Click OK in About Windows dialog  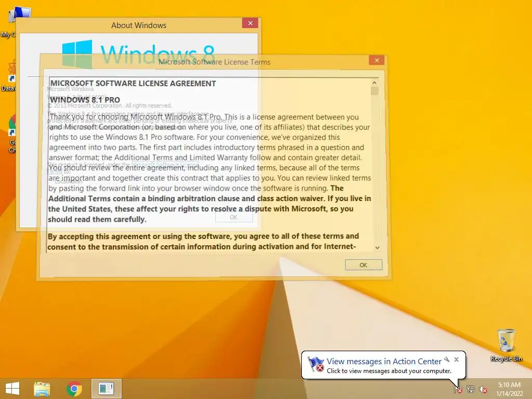(234, 217)
